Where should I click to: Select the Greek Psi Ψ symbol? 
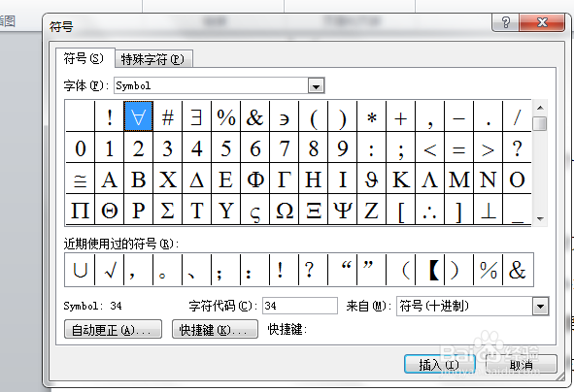[x=343, y=210]
